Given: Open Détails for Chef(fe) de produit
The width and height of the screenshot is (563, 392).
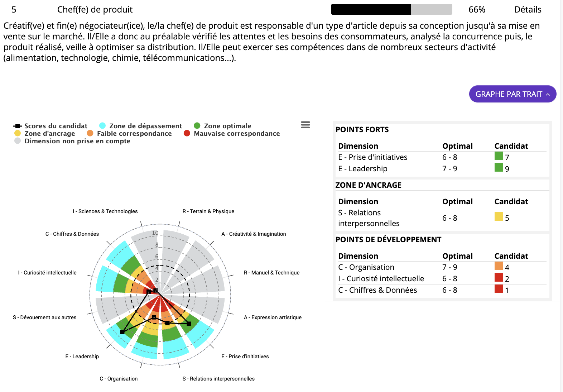Looking at the screenshot, I should pos(528,10).
